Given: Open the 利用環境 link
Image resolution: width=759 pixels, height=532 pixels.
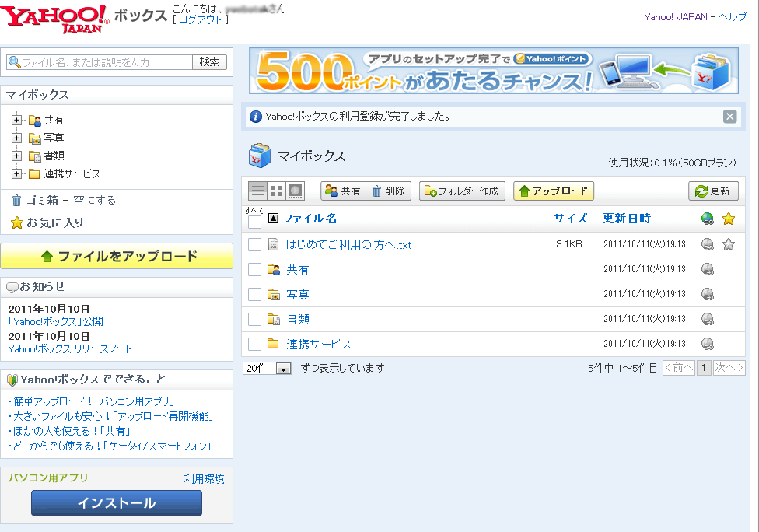Looking at the screenshot, I should tap(205, 479).
